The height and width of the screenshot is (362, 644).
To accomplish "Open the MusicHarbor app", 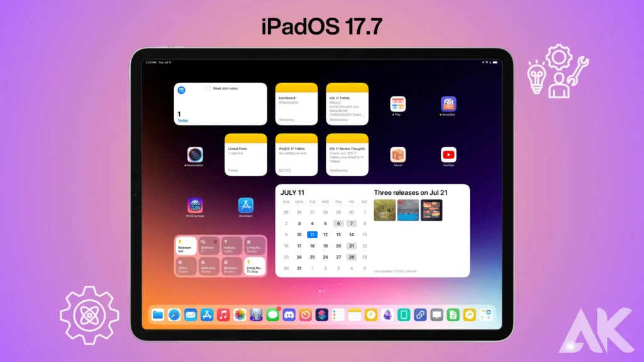I will coord(195,155).
